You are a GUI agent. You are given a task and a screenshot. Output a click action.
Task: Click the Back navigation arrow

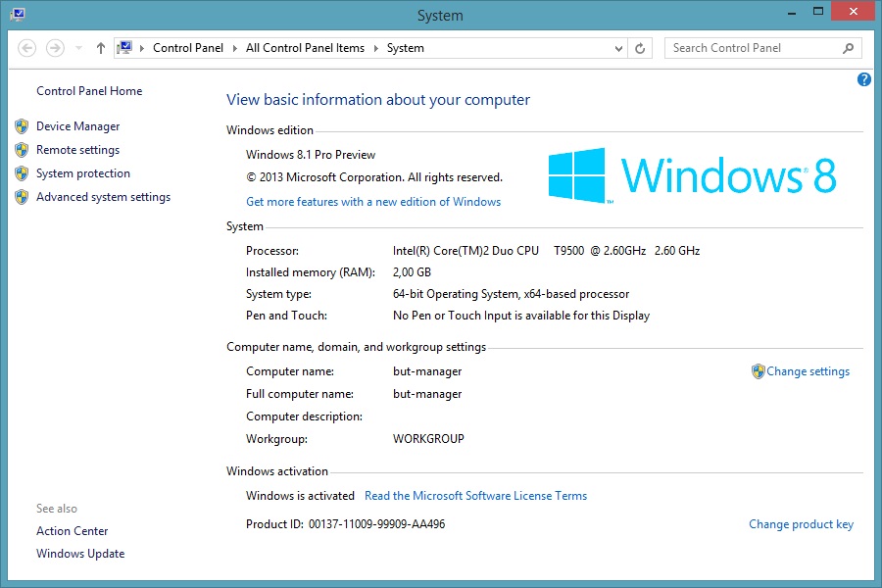point(27,48)
